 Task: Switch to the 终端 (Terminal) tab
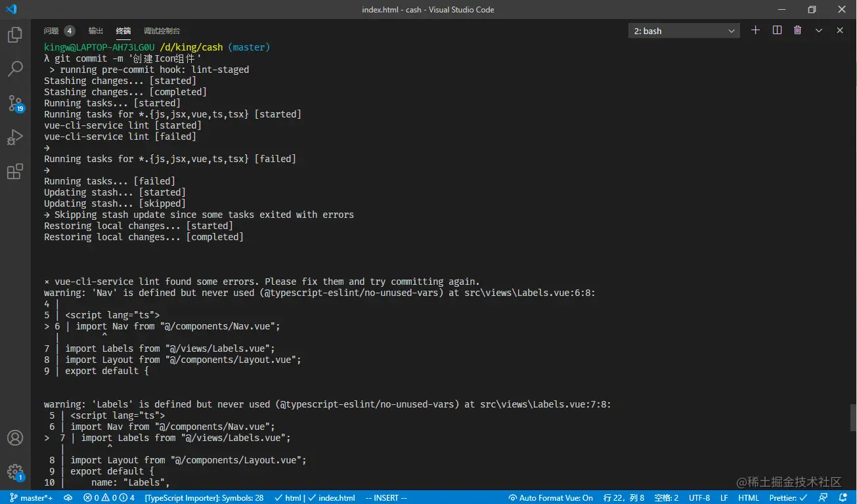coord(123,31)
